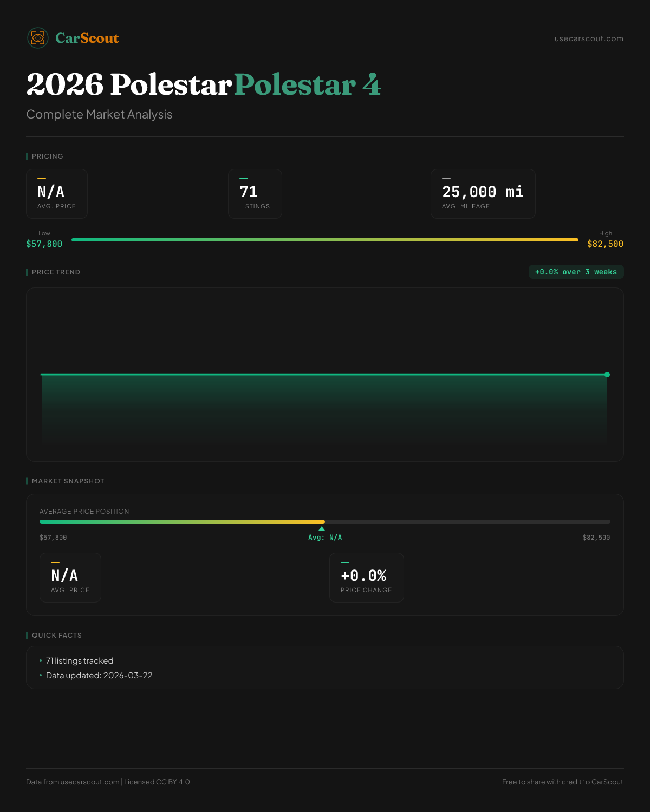The image size is (650, 812).
Task: Select the N/A Avg. Price pricing card
Action: tap(57, 194)
